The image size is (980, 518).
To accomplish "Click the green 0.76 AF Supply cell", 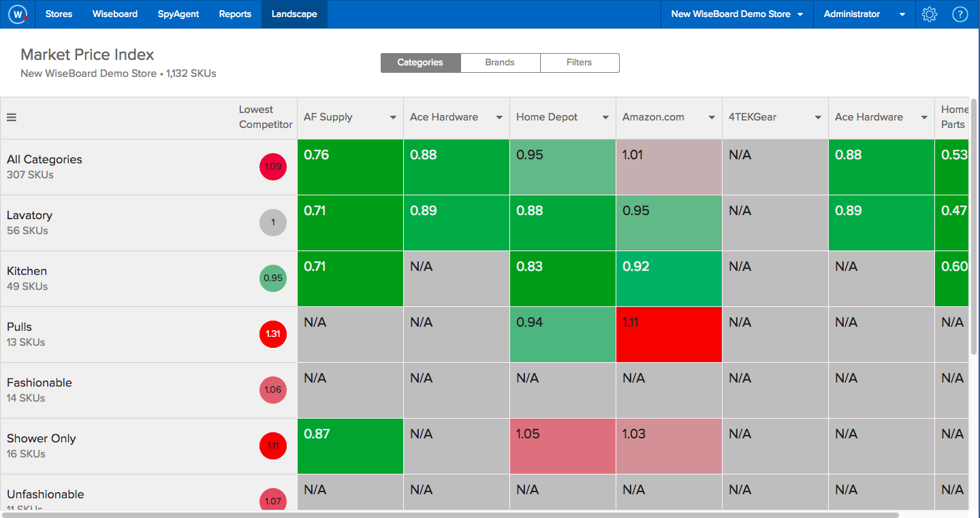I will [x=349, y=167].
